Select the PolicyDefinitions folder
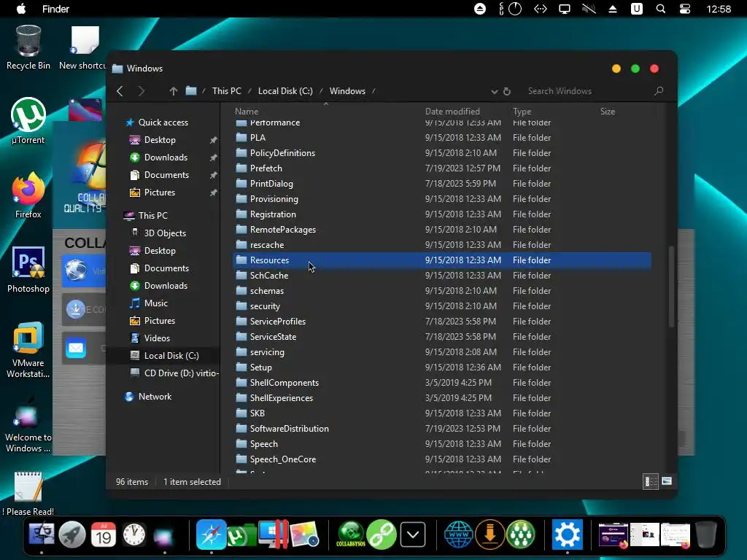747x560 pixels. pyautogui.click(x=441, y=153)
